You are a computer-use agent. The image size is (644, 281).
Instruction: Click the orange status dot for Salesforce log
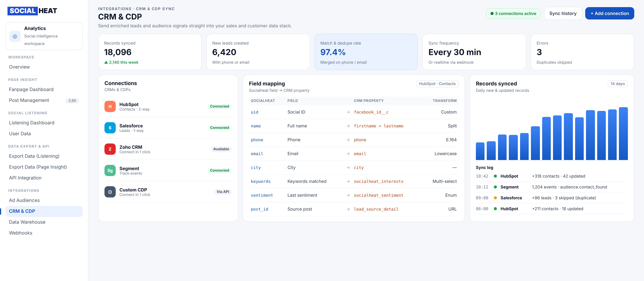[x=495, y=198]
